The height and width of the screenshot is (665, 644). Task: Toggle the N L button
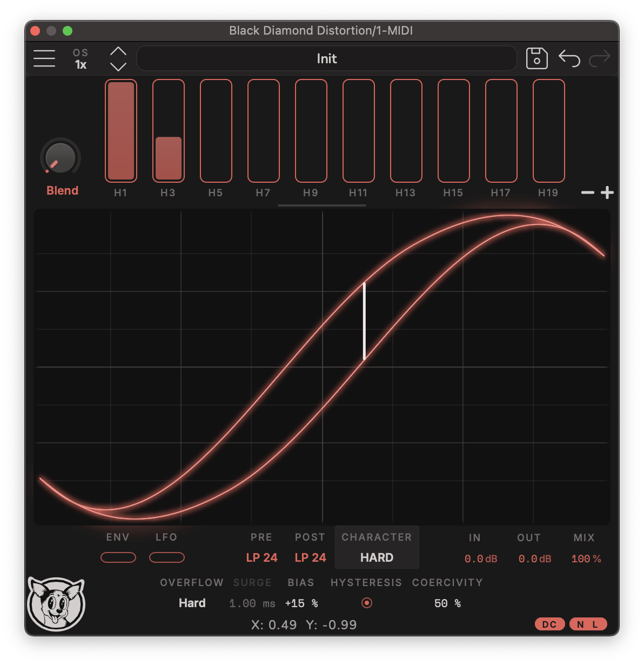click(588, 624)
